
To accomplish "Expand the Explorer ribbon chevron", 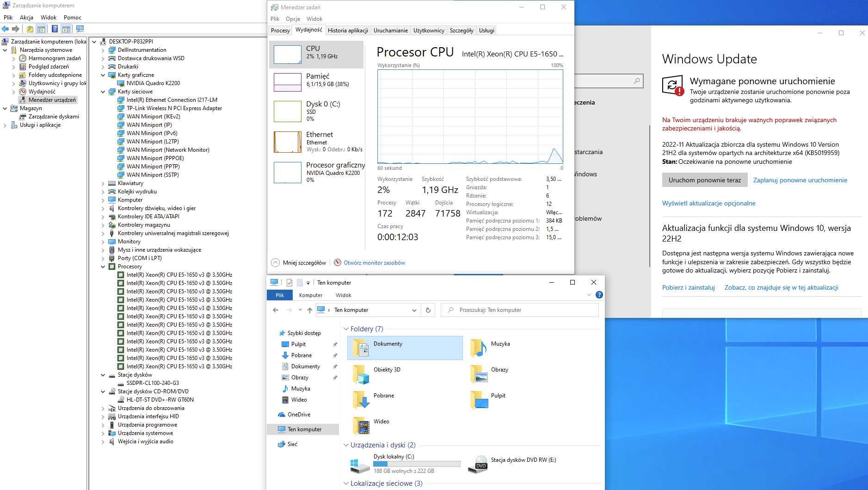I will [589, 295].
